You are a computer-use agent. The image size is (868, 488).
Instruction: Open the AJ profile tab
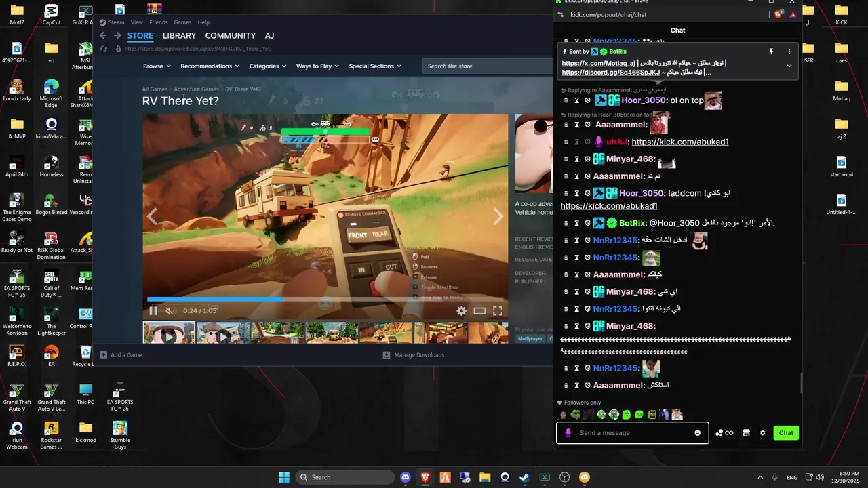pos(269,36)
